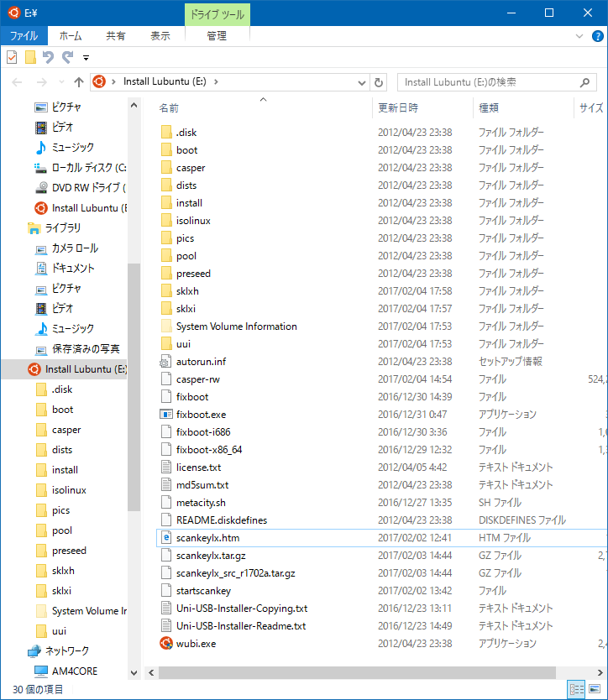Open the address bar history dropdown
This screenshot has width=608, height=700.
pyautogui.click(x=362, y=82)
